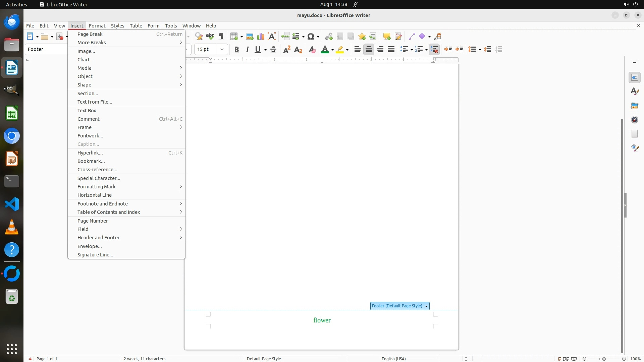This screenshot has width=644, height=362.
Task: Click the Insert Image toolbar icon
Action: (249, 37)
